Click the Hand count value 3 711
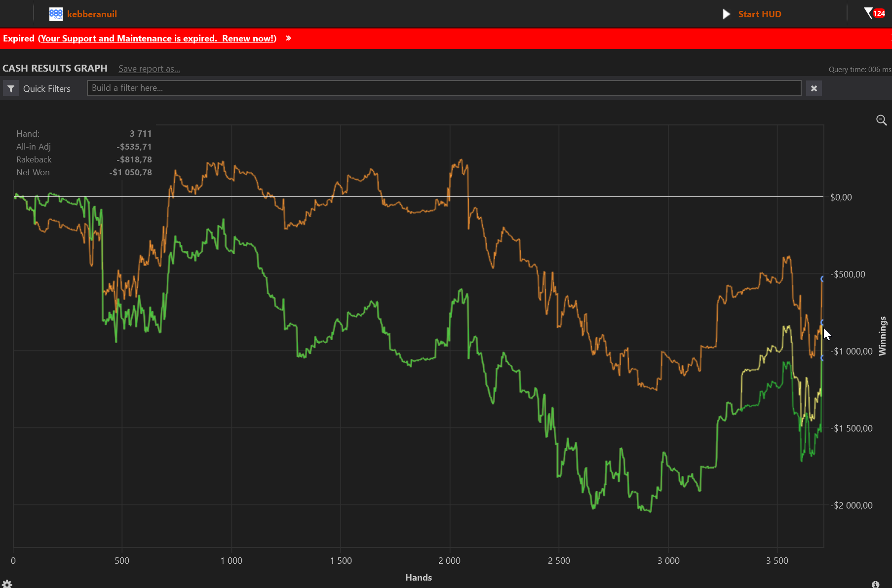The width and height of the screenshot is (892, 588). click(x=141, y=134)
